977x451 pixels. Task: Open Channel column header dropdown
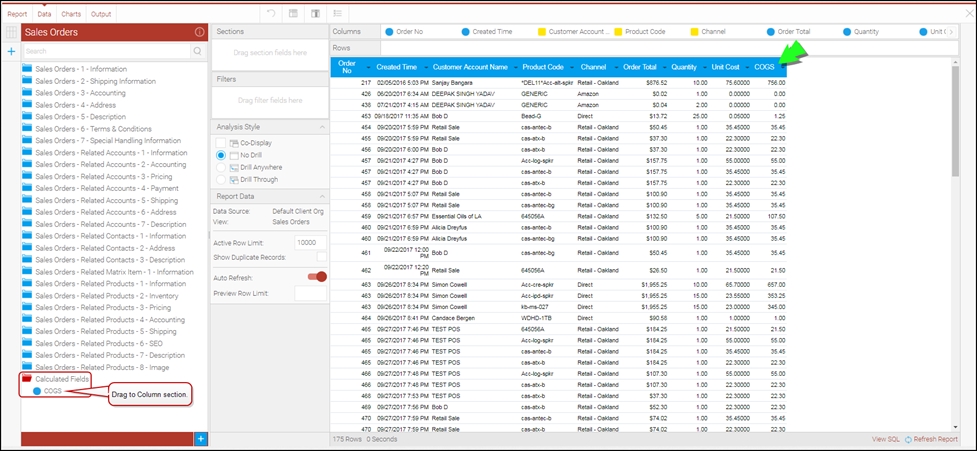(x=616, y=67)
